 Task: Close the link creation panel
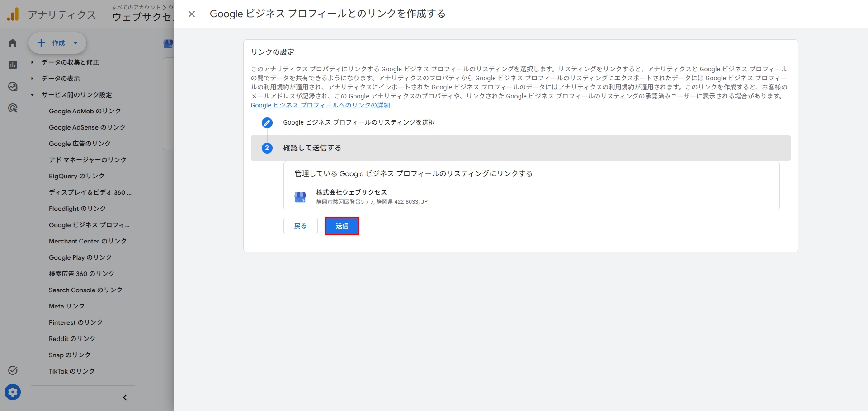coord(192,14)
